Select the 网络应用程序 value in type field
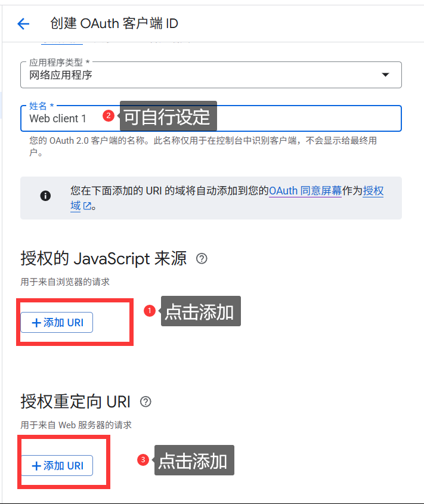The image size is (424, 504). 61,75
